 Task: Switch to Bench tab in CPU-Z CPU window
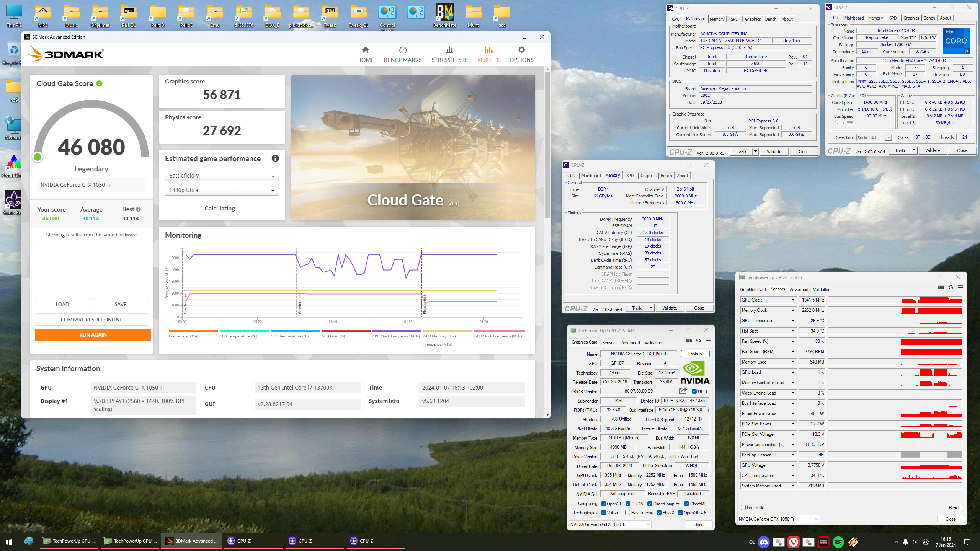point(929,18)
